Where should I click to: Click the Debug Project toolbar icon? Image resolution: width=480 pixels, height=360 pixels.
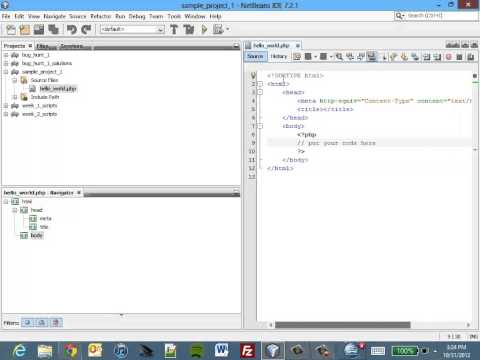point(218,29)
